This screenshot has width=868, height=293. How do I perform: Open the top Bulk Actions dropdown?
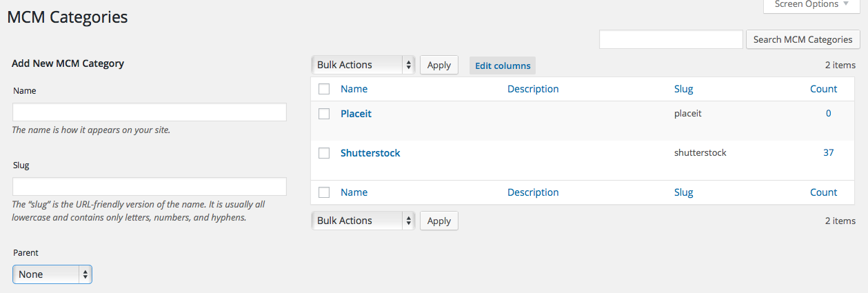click(x=363, y=65)
